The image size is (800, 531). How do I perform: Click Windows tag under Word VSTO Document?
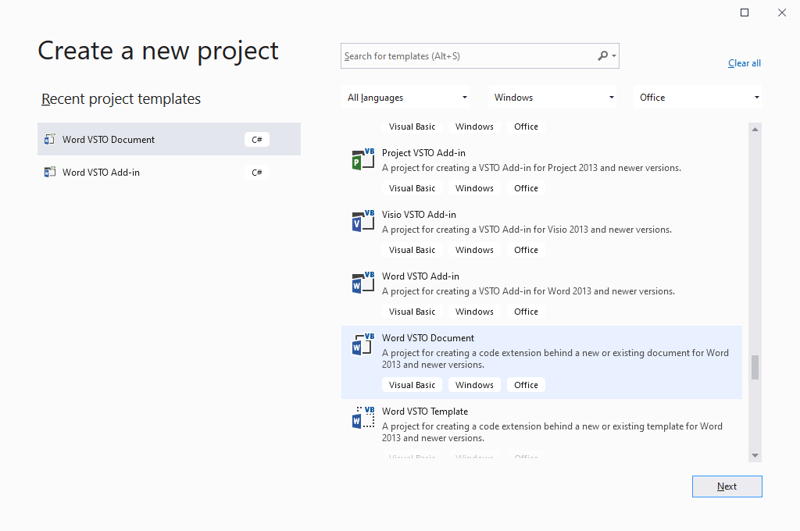click(474, 385)
